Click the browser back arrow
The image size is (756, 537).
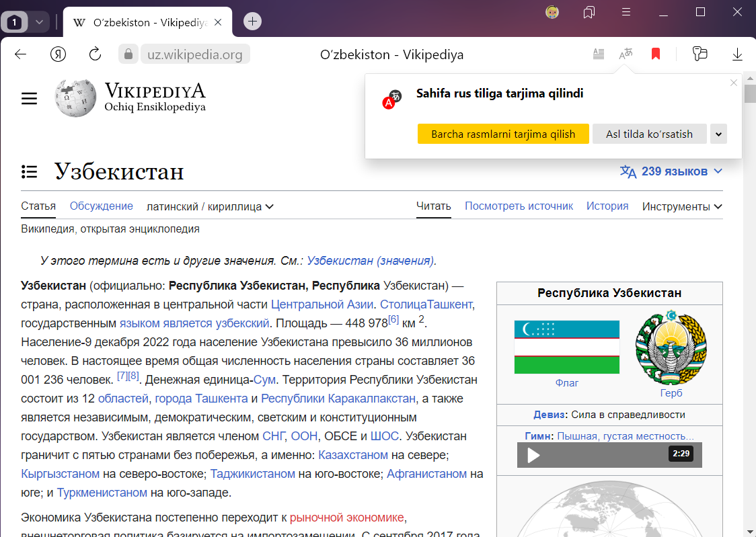(20, 54)
